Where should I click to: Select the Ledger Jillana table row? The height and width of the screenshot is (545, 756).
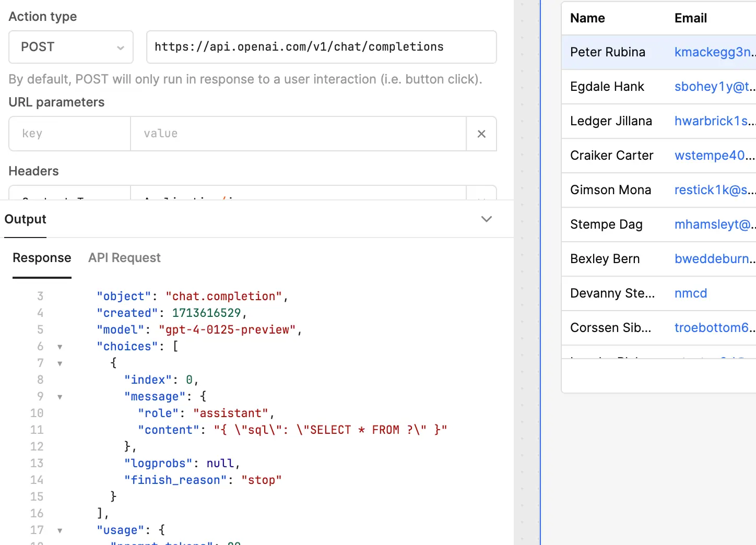tap(611, 121)
